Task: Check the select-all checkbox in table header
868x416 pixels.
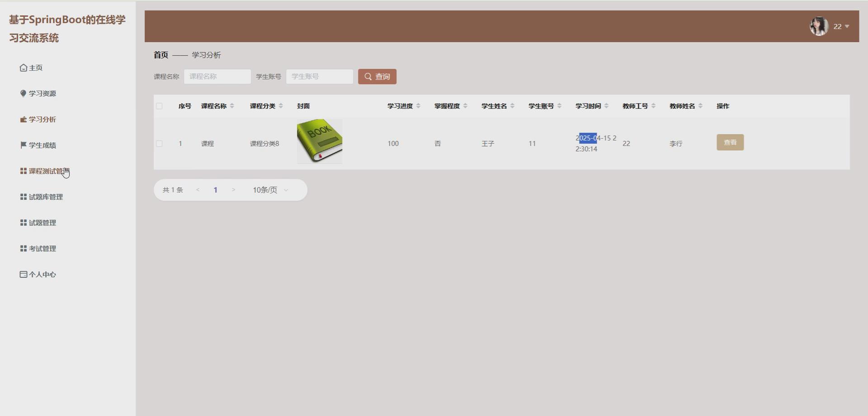Action: (160, 106)
